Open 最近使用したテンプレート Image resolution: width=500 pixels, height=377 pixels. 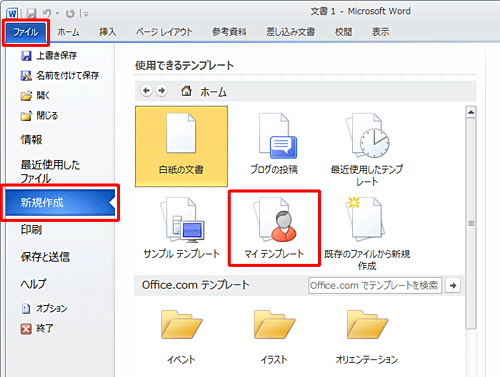click(367, 149)
